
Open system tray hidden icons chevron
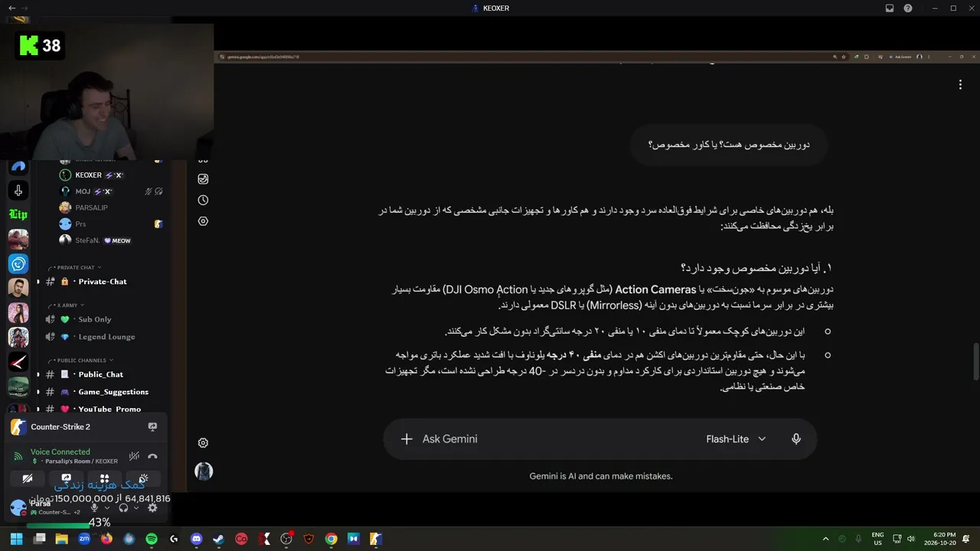(825, 539)
